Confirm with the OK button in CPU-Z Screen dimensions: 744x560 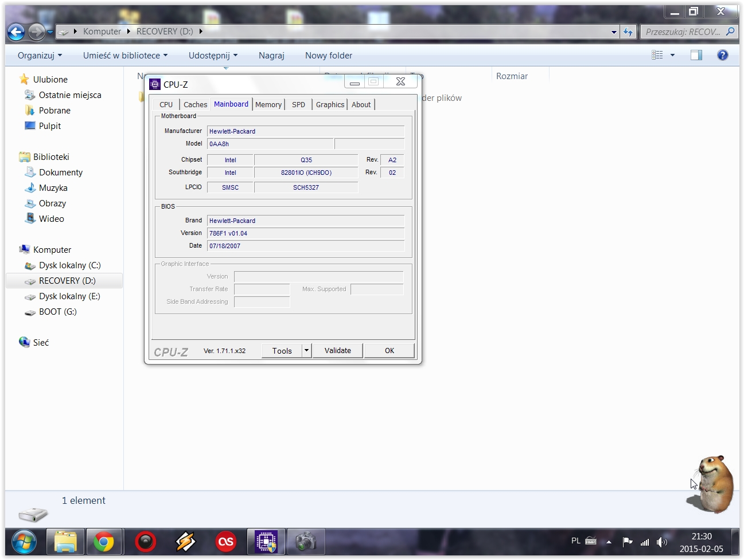pos(389,351)
